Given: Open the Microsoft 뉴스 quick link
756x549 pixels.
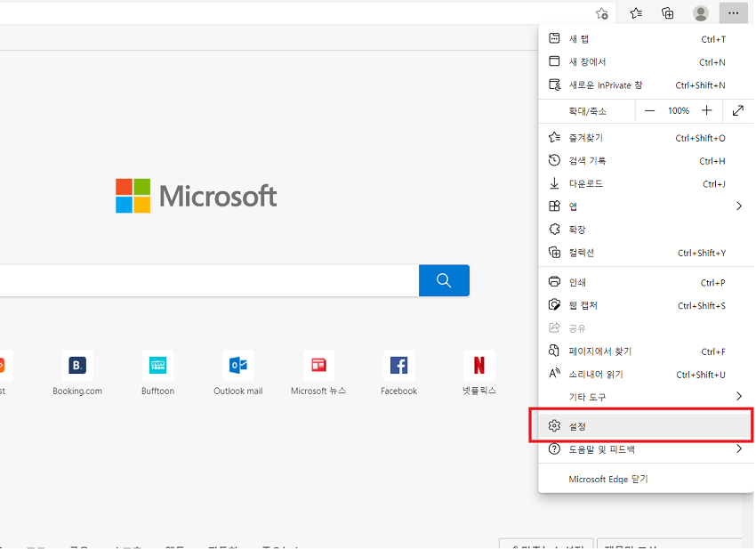Looking at the screenshot, I should [318, 373].
